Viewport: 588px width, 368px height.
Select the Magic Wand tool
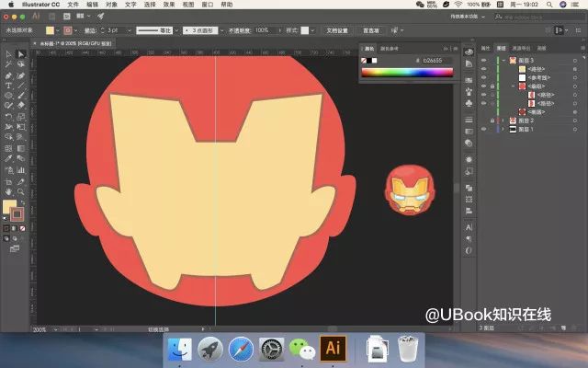pos(8,64)
